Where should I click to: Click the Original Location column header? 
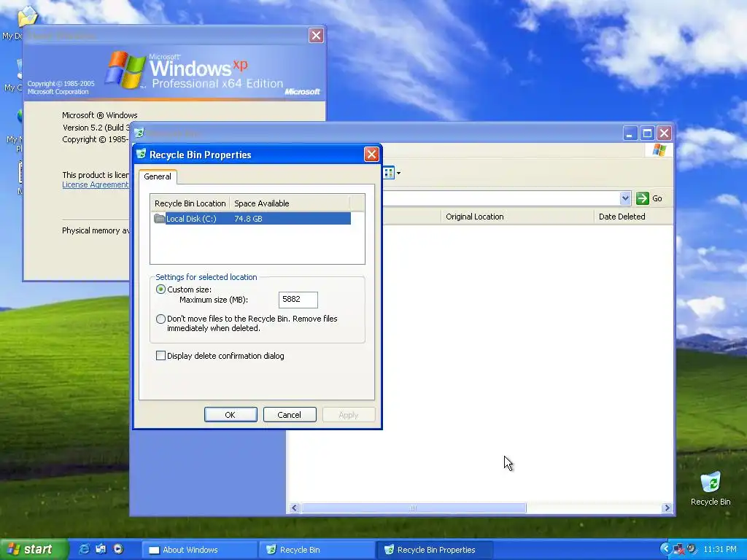tap(517, 217)
